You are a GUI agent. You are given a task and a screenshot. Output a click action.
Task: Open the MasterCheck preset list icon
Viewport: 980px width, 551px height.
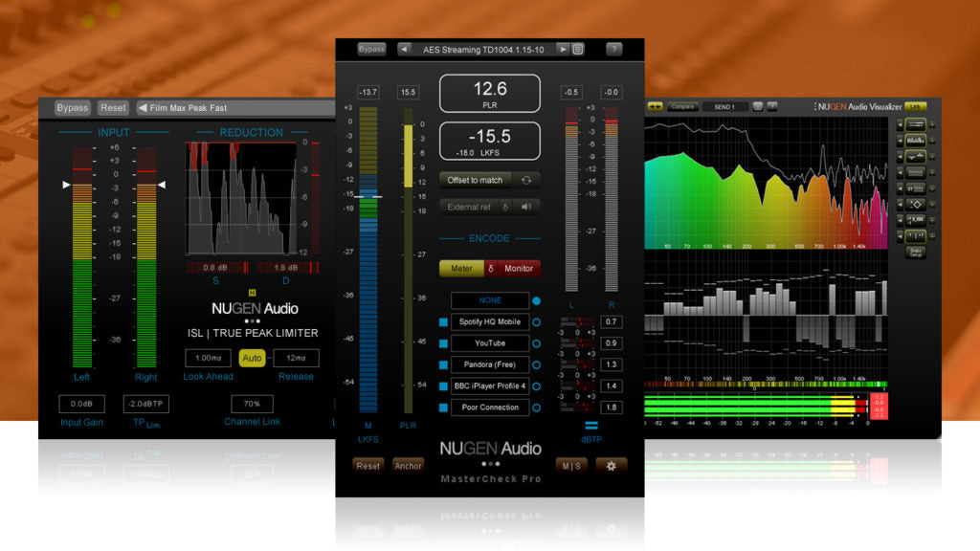coord(578,49)
